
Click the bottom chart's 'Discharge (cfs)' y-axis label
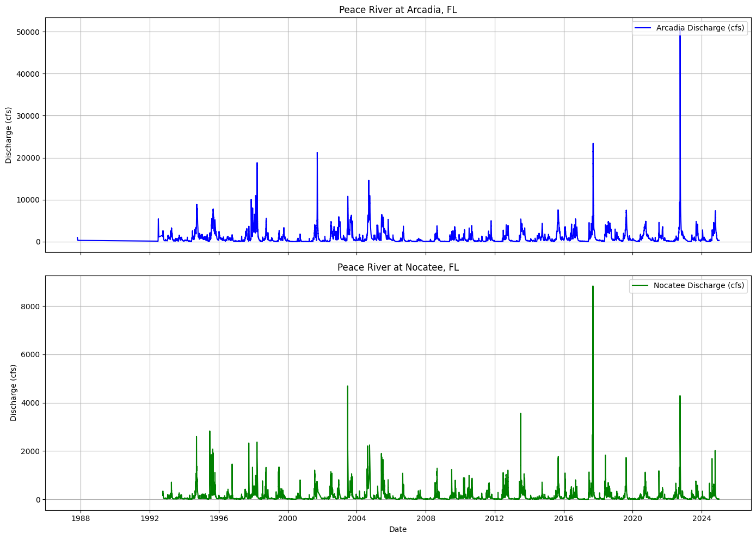pos(14,393)
